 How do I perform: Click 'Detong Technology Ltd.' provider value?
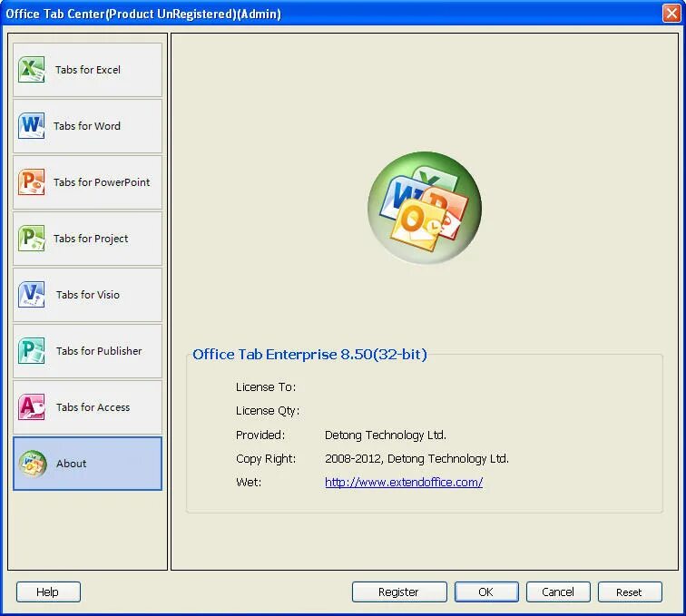386,435
